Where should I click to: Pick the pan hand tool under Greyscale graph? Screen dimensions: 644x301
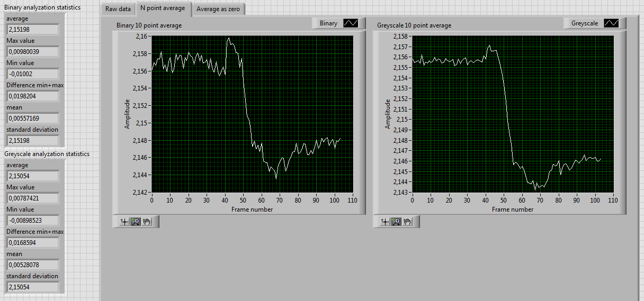point(407,222)
